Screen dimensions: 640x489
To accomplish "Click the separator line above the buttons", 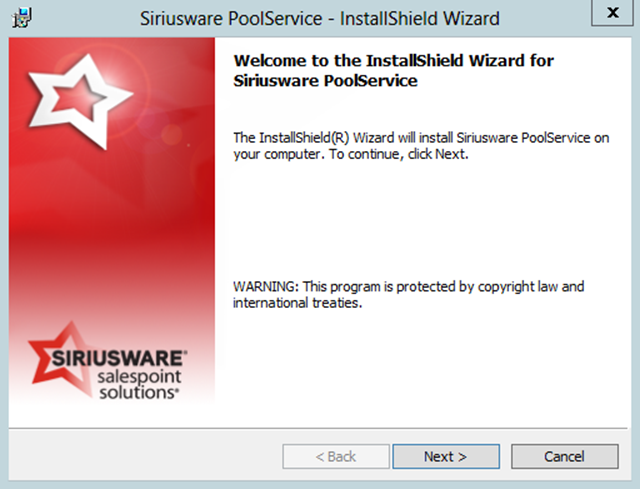I will tap(320, 428).
